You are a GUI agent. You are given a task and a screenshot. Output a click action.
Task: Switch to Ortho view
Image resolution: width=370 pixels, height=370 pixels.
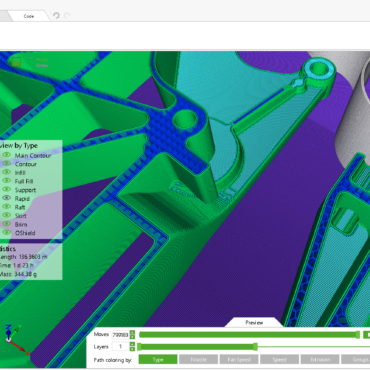42,66
